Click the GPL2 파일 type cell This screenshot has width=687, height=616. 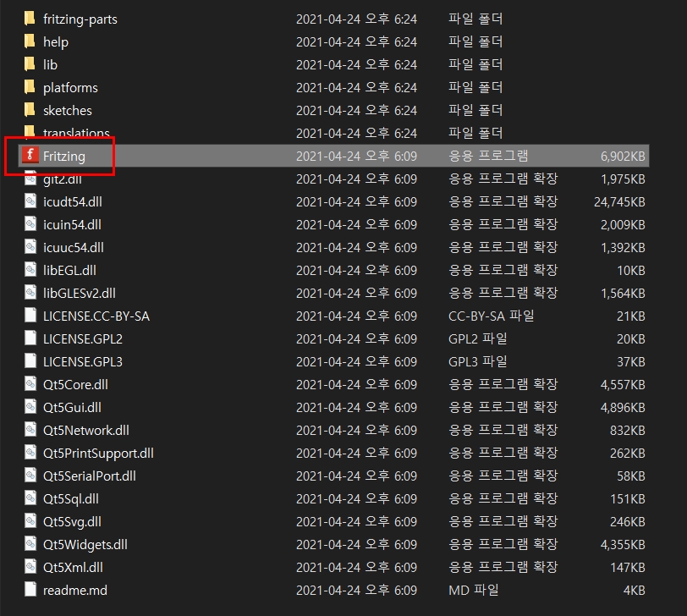(477, 338)
